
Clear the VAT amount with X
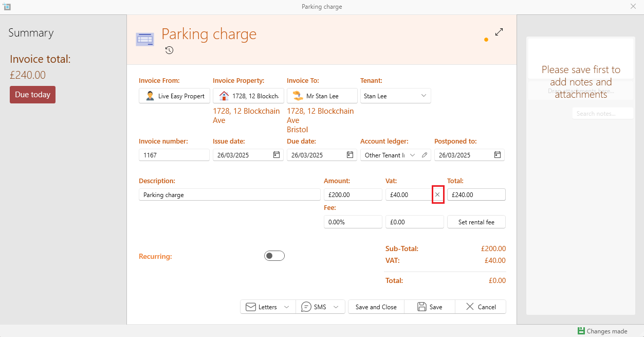437,194
